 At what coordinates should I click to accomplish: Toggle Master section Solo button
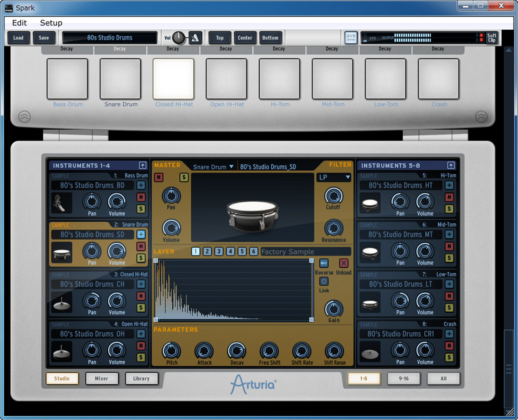coord(184,177)
